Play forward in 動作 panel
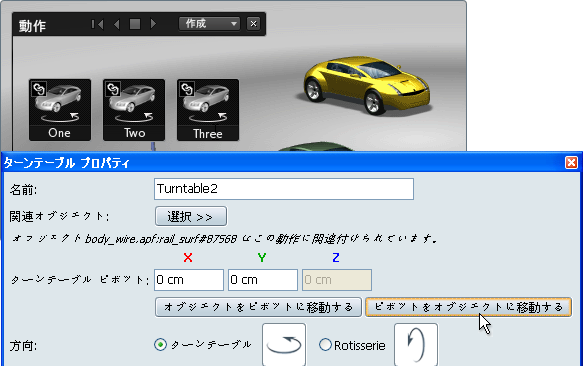Screen dimensions: 585x366 pos(153,24)
